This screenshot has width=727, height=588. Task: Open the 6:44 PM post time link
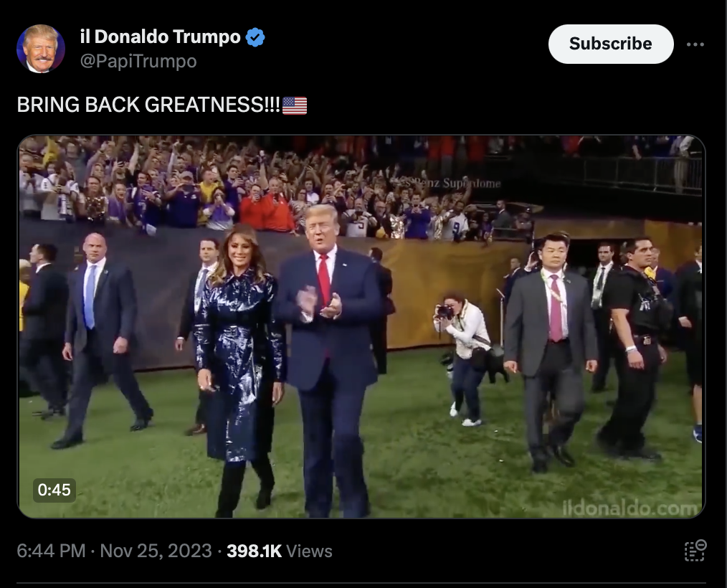click(x=51, y=551)
